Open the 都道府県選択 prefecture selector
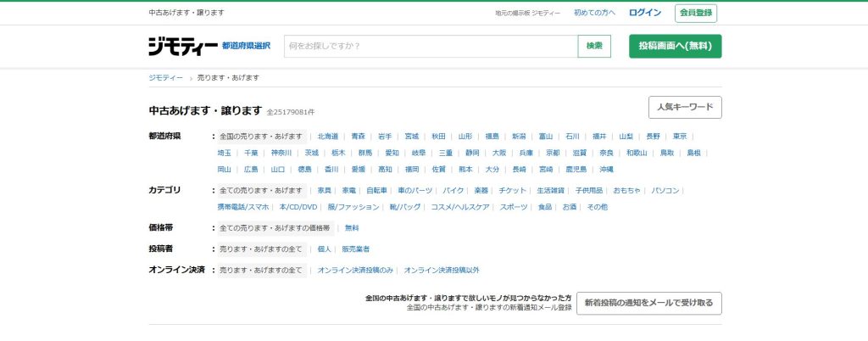Screen dimensions: 868x341 (x=246, y=46)
